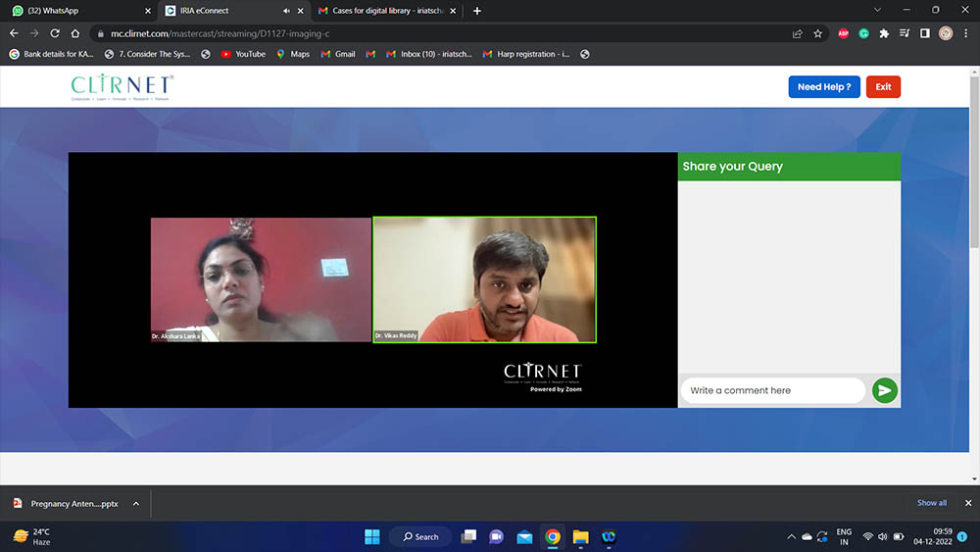Expand the tab search dropdown
The image size is (980, 552).
click(877, 10)
